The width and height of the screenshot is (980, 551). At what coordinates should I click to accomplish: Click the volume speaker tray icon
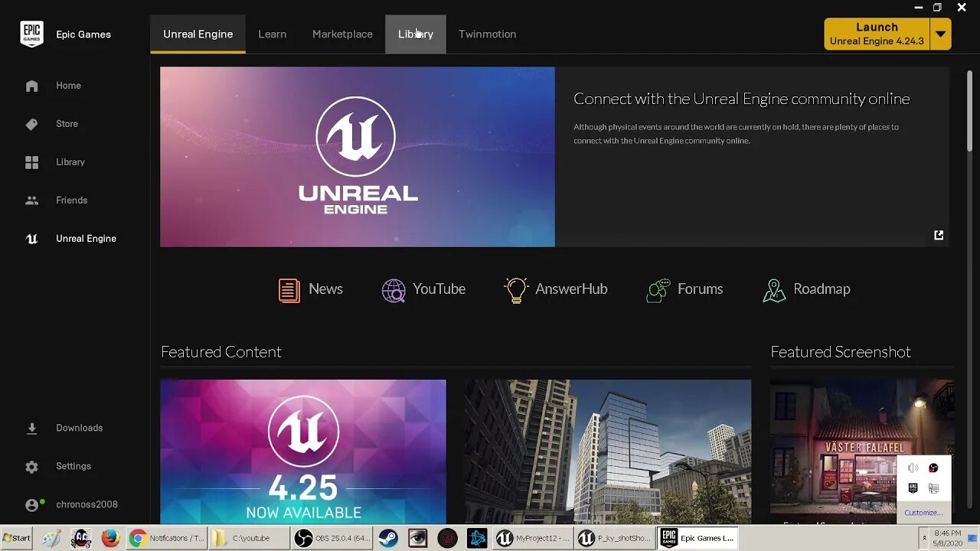coord(913,468)
